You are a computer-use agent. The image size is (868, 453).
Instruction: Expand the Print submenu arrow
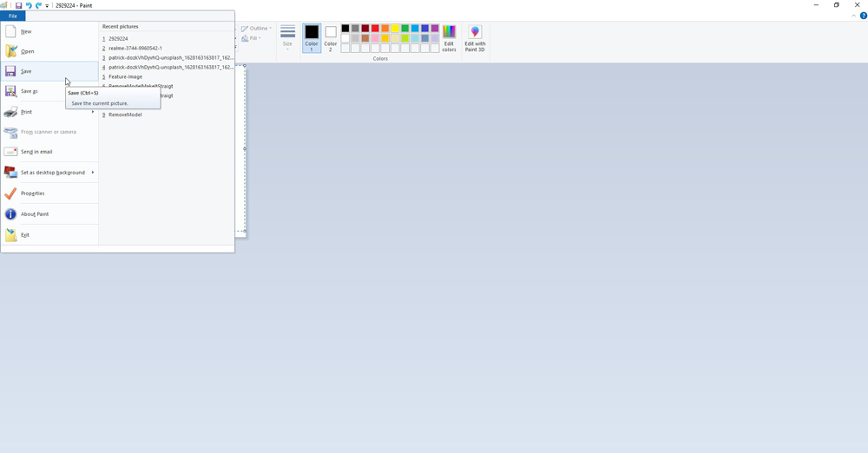click(x=93, y=112)
